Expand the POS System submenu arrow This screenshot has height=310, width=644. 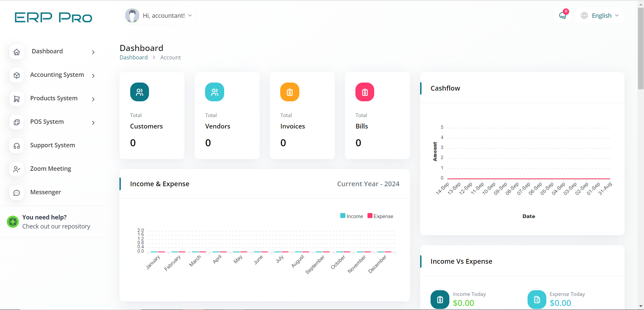click(93, 123)
